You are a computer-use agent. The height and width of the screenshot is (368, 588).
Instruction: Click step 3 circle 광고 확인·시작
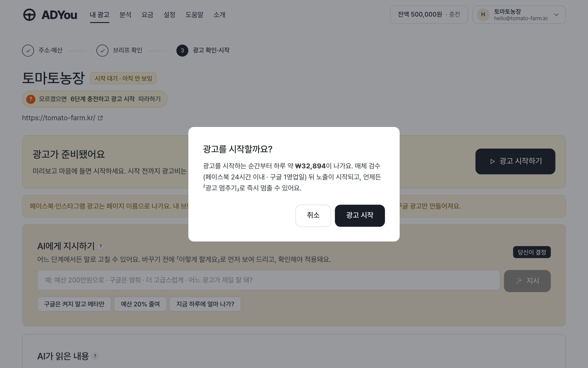pos(182,50)
